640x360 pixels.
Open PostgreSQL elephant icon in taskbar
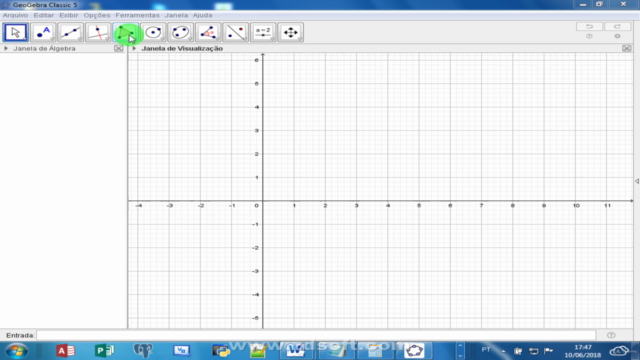pyautogui.click(x=143, y=351)
